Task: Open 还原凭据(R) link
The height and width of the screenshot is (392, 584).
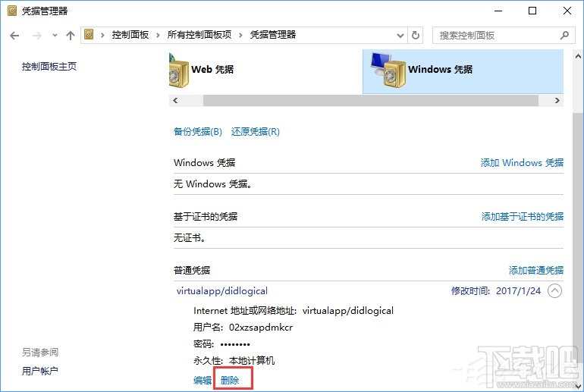Action: [x=256, y=132]
